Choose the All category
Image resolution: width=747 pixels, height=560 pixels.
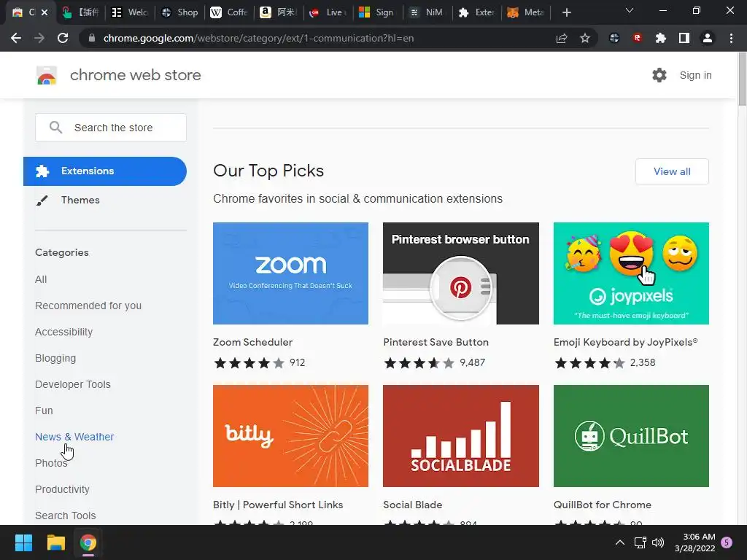click(41, 279)
